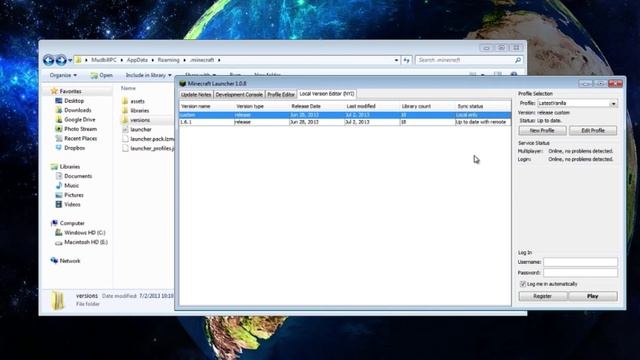Screen dimensions: 640x360
Task: Click the Edit Profile button
Action: point(593,131)
